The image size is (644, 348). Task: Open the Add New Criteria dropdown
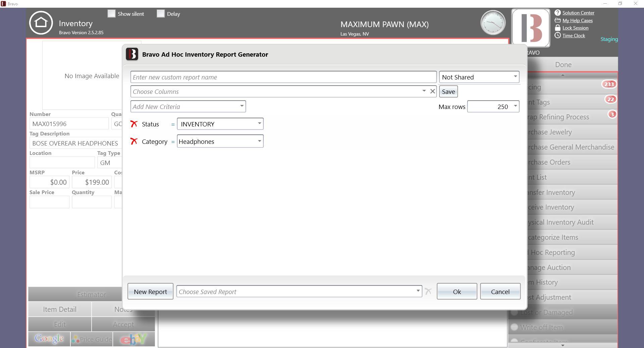point(188,107)
